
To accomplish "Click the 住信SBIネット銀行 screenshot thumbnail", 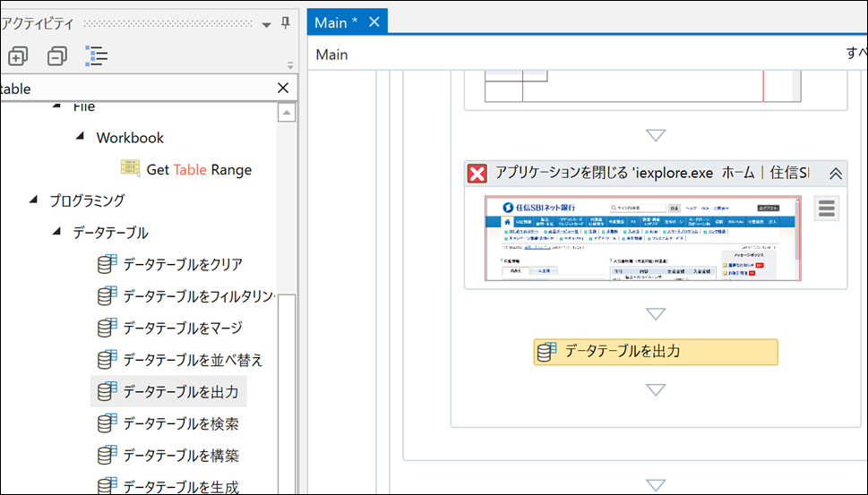I will [642, 238].
